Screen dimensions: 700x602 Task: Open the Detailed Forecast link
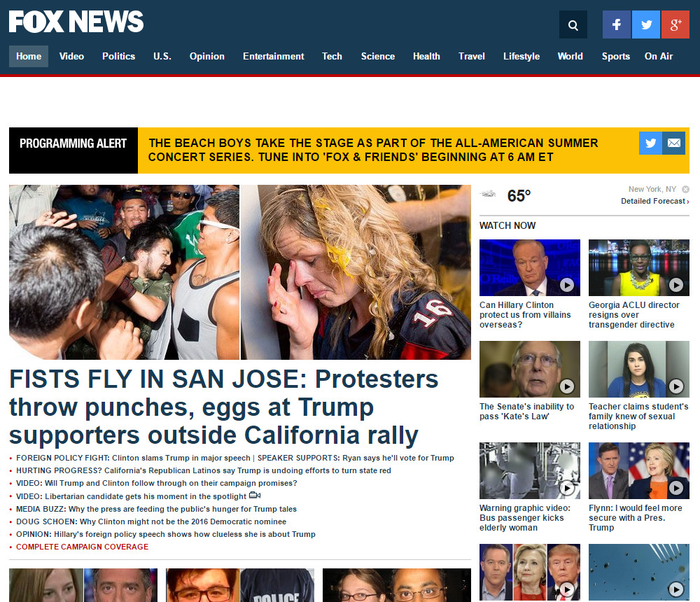click(655, 201)
